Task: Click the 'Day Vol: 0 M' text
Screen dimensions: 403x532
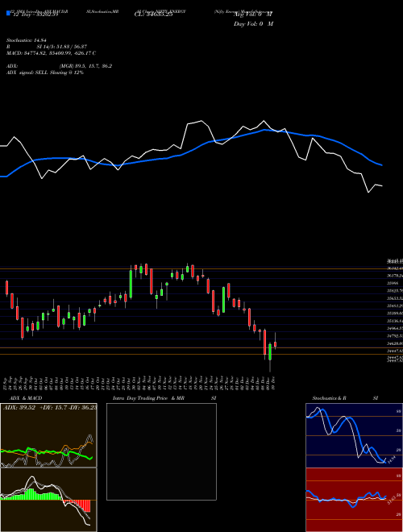Action: [x=253, y=23]
